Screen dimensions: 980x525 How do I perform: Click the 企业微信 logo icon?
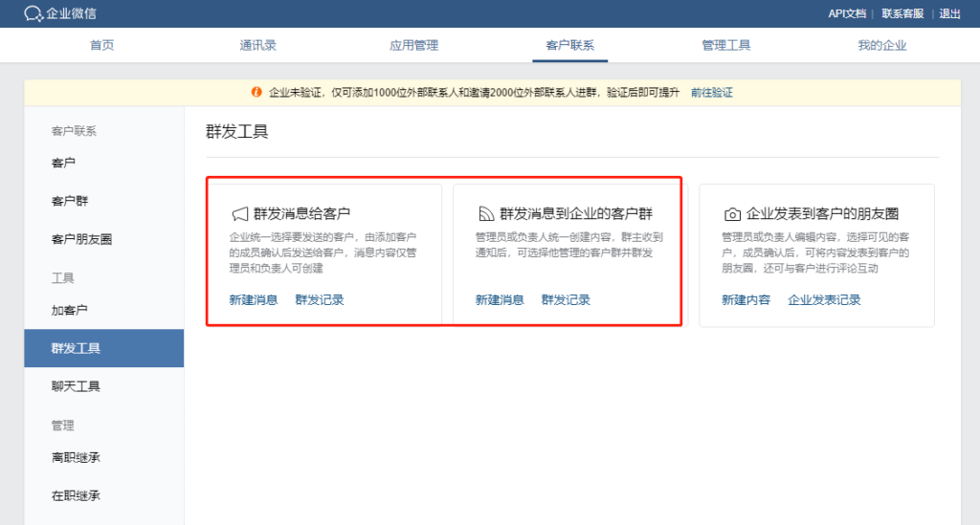(x=33, y=13)
